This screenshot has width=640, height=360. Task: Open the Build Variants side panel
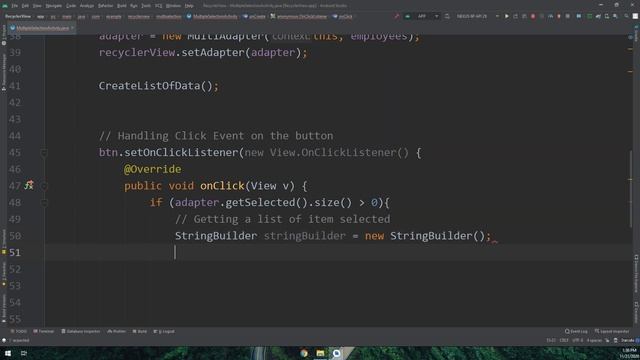click(x=4, y=308)
